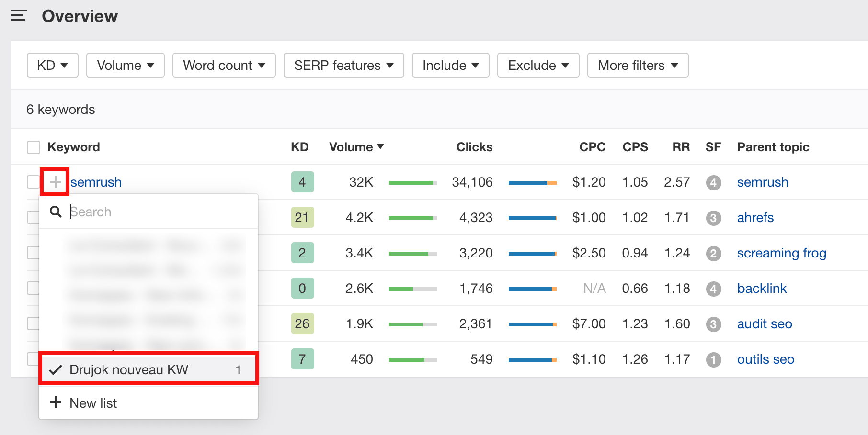868x435 pixels.
Task: Click the KD score 7 badge
Action: (302, 359)
